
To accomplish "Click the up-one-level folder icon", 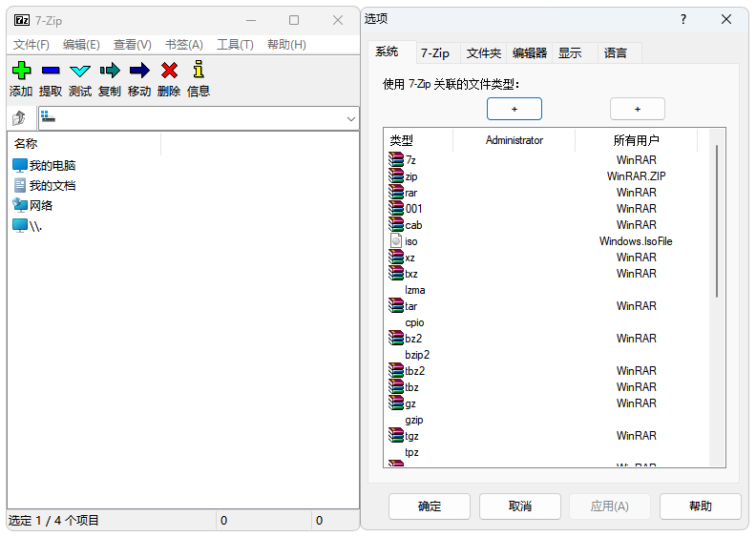I will tap(19, 117).
